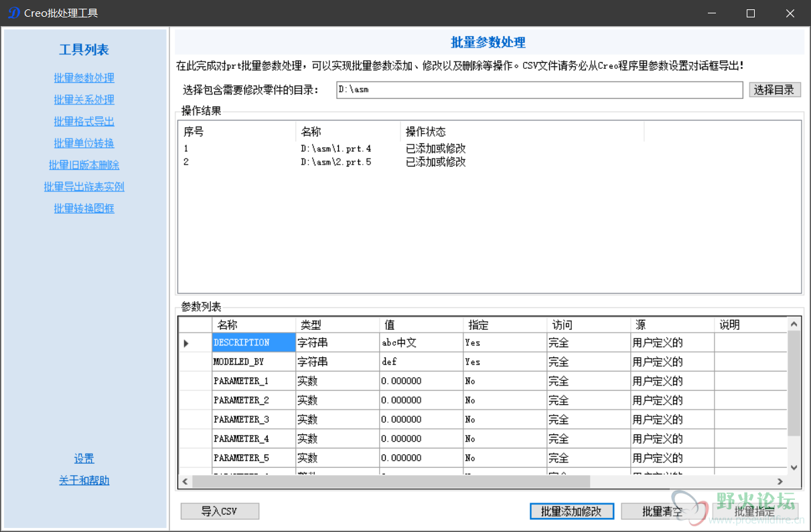The width and height of the screenshot is (811, 532).
Task: Minimize the Creo批处理工具 window
Action: pos(712,13)
